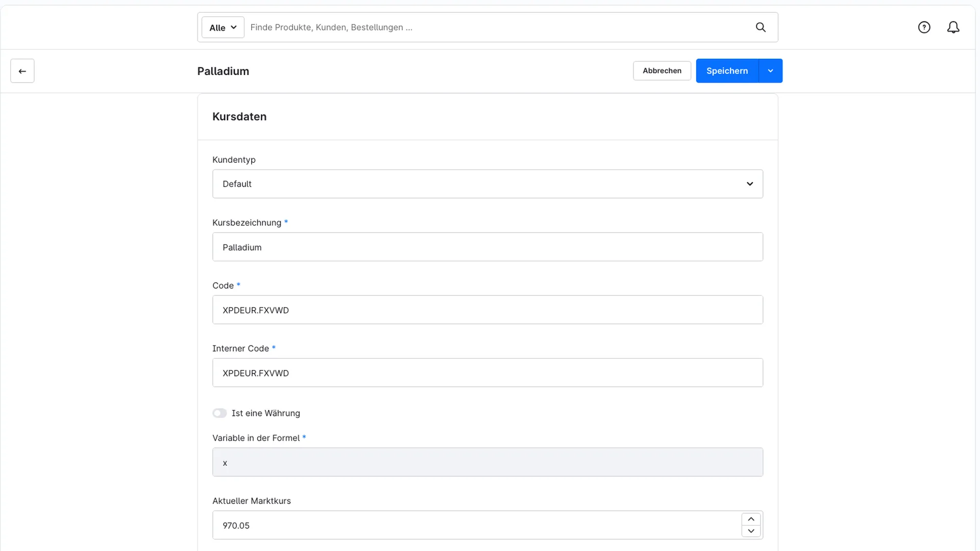
Task: Click the Code input field
Action: point(487,310)
